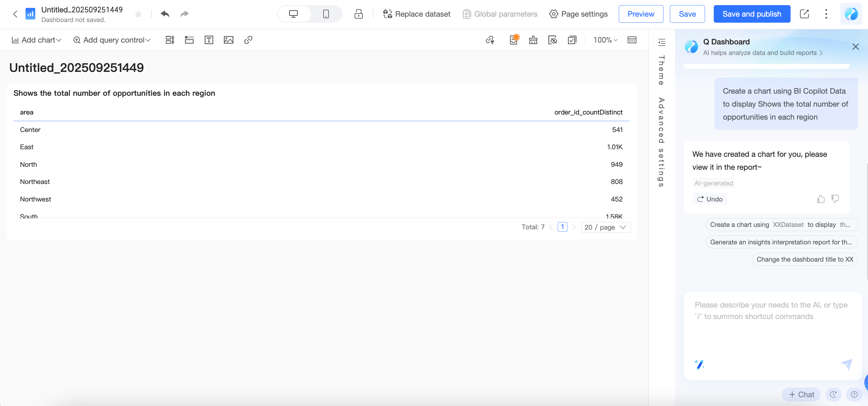The image size is (868, 406).
Task: Open the Advanced settings side tab
Action: pos(661,142)
